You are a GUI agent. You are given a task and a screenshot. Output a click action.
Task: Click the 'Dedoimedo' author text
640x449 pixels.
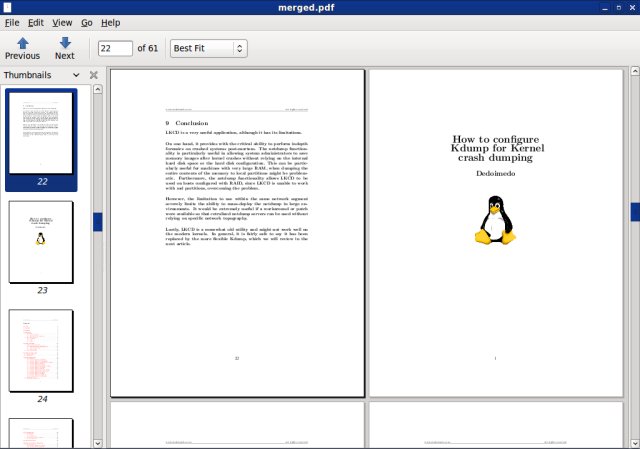(496, 173)
